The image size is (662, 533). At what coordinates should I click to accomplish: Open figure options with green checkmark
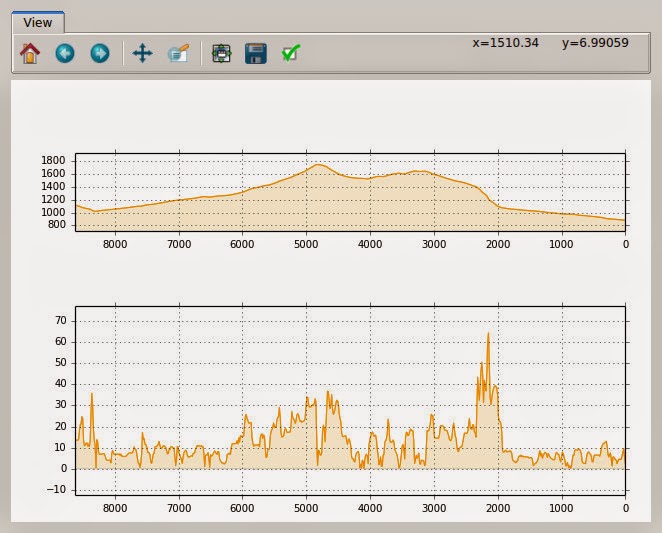(291, 54)
